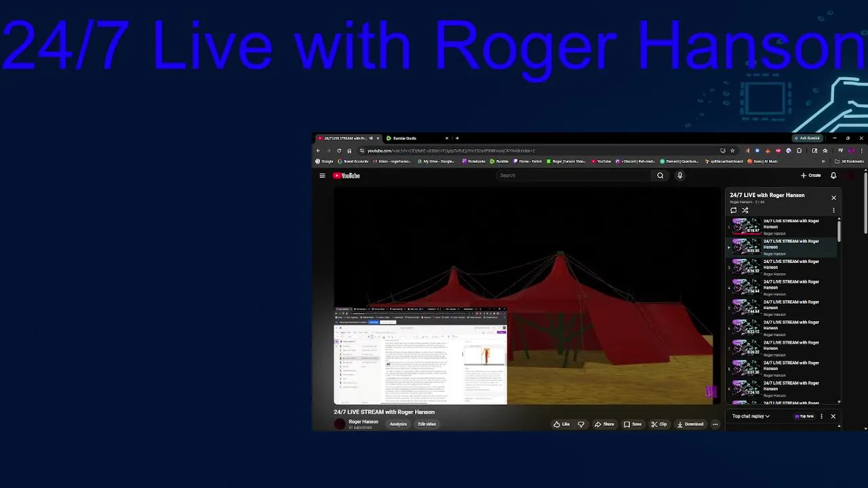Mute the 24/7 LIVE STREAM tab audio
The height and width of the screenshot is (488, 868).
pyautogui.click(x=370, y=138)
